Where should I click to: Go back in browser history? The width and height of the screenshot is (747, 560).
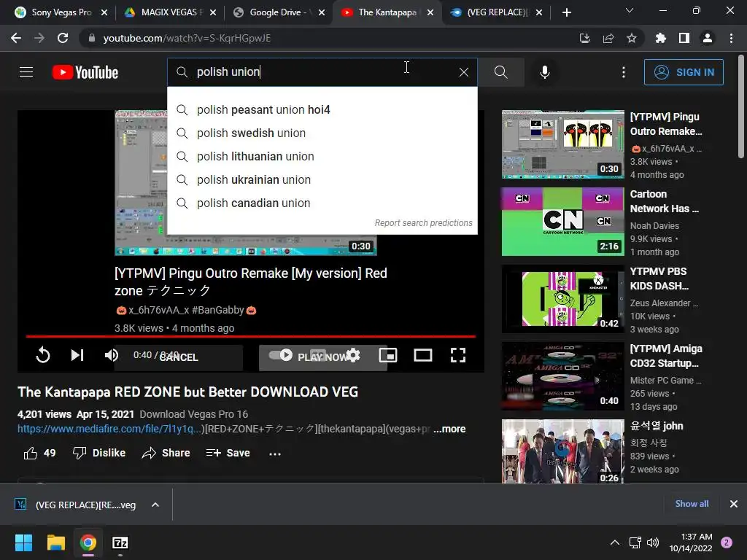[x=16, y=38]
